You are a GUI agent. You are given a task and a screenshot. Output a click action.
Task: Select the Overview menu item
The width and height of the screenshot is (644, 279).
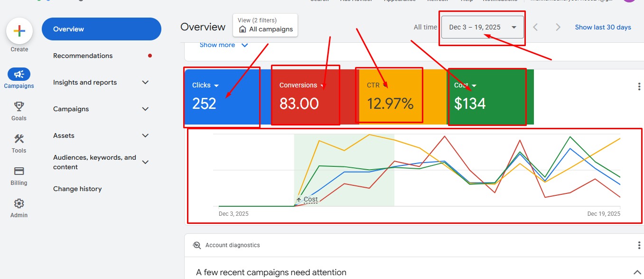pos(101,29)
